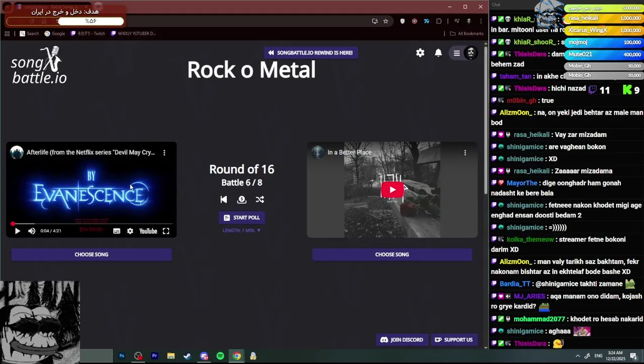Open the Chrome apps grid shortcut
The image size is (644, 364).
pos(7,33)
